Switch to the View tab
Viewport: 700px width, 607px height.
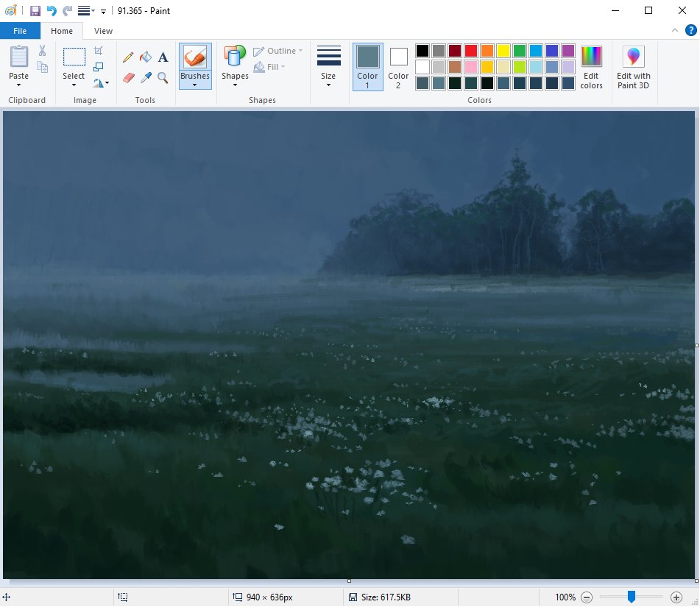(103, 31)
